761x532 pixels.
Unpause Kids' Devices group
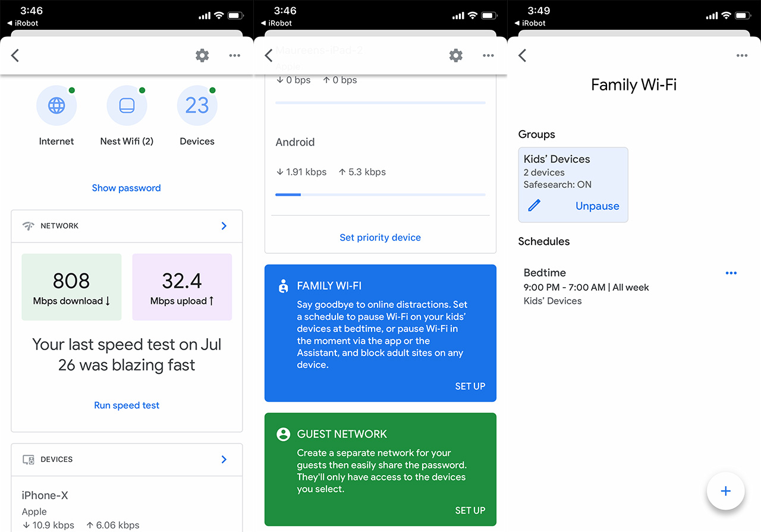(598, 206)
